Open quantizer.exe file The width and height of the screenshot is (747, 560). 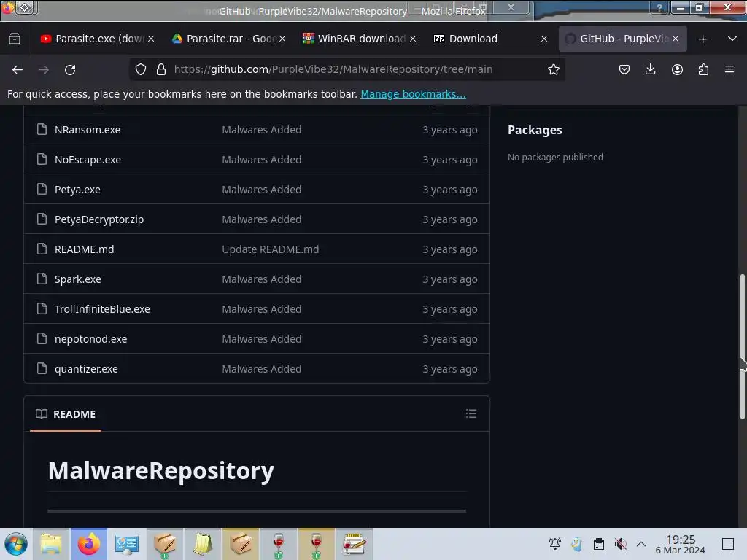86,369
